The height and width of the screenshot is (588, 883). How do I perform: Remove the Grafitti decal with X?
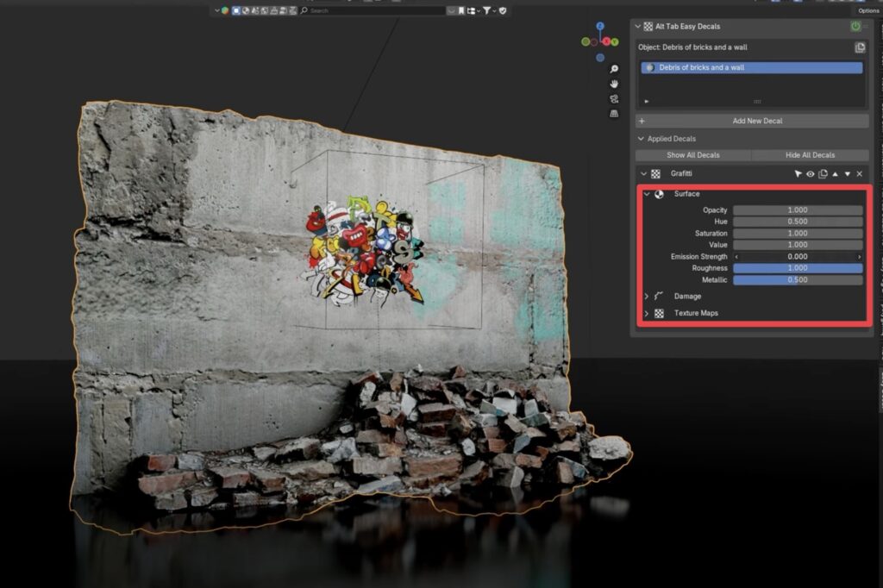[859, 174]
